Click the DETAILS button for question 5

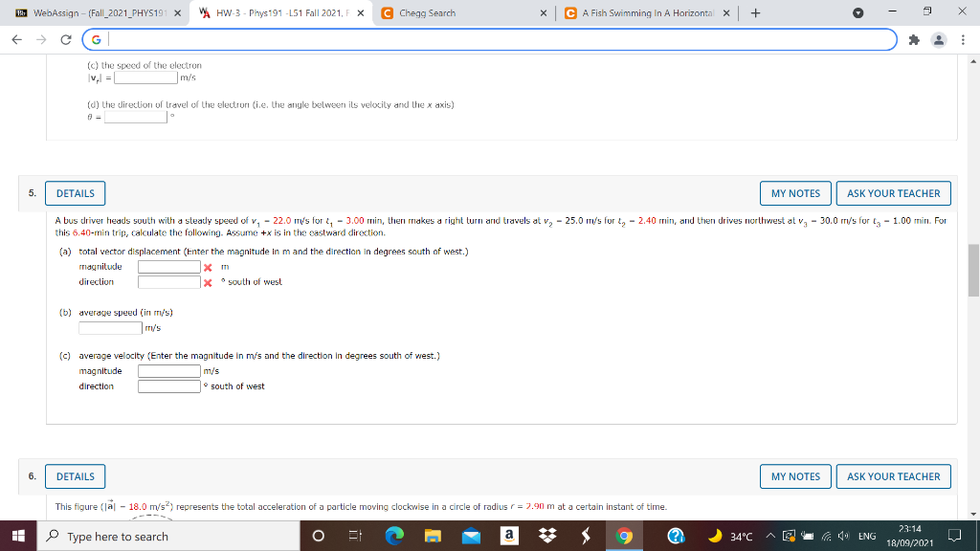pos(75,192)
